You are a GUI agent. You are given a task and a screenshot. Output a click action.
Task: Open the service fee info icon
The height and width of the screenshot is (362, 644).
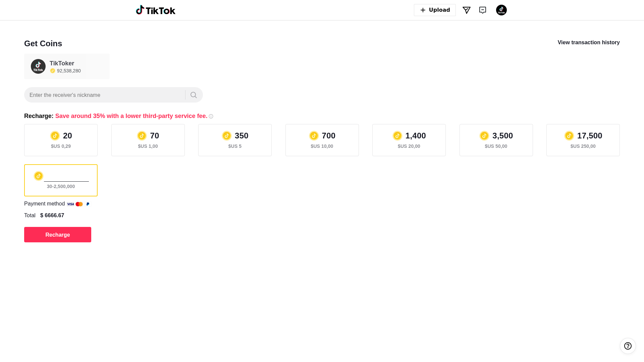[211, 116]
